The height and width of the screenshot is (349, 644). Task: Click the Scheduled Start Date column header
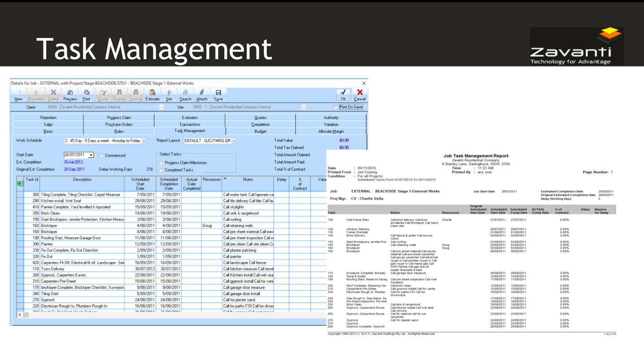(140, 183)
